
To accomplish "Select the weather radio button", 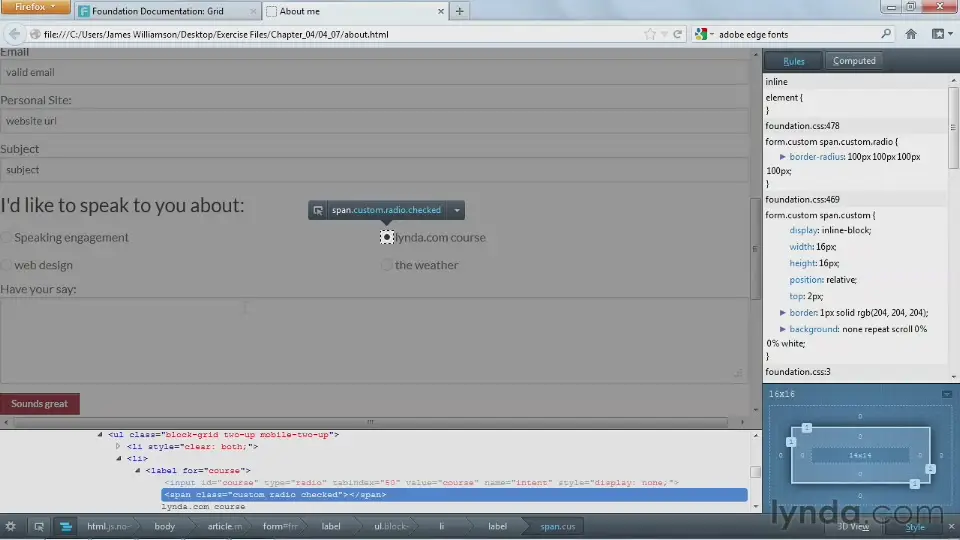I will pos(386,265).
